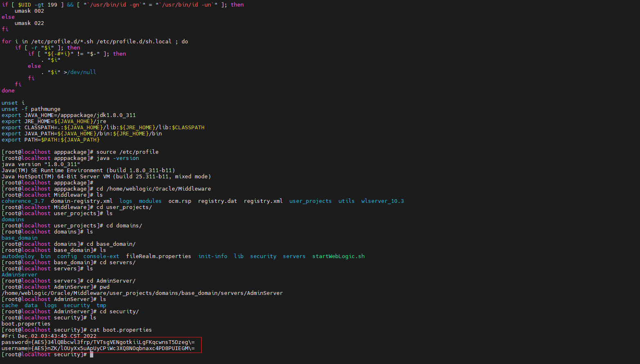Click the 'Java HotSpot(TM) 64-Bit Server VM' line
This screenshot has width=640, height=364.
coord(106,177)
